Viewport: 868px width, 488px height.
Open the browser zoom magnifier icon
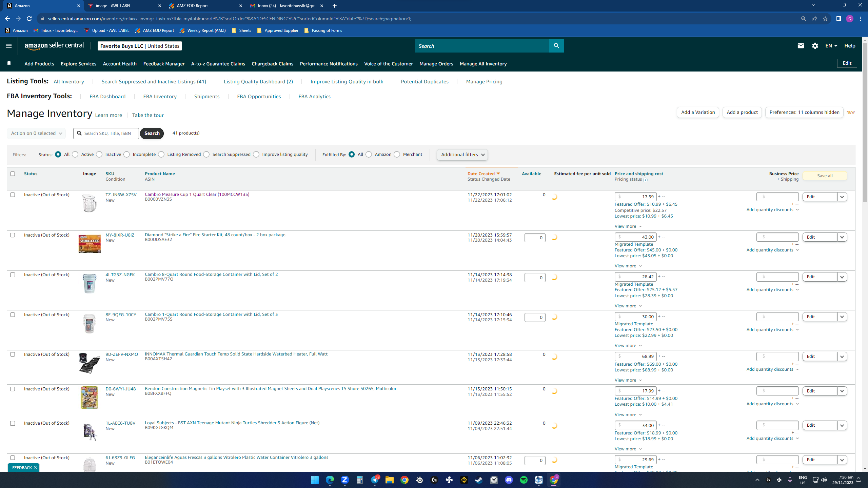[x=804, y=19]
